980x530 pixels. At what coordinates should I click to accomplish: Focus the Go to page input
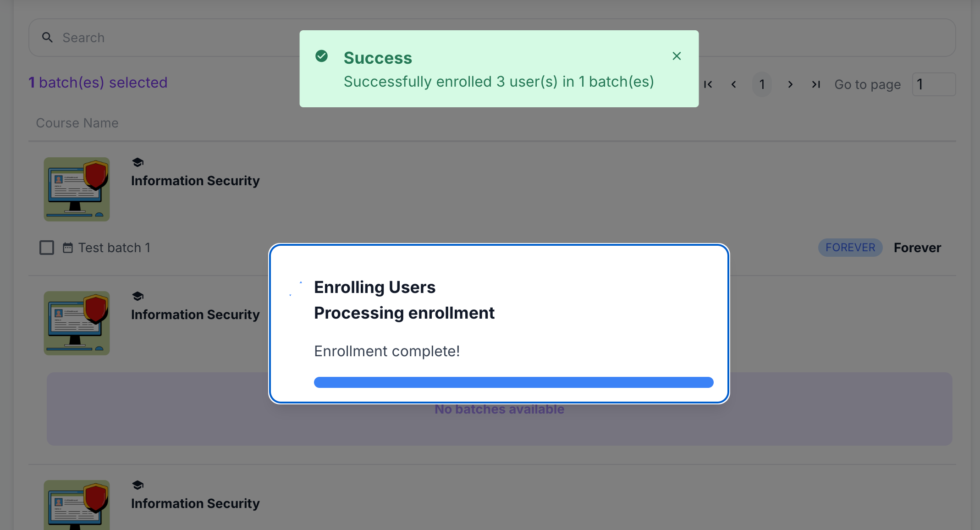click(933, 84)
